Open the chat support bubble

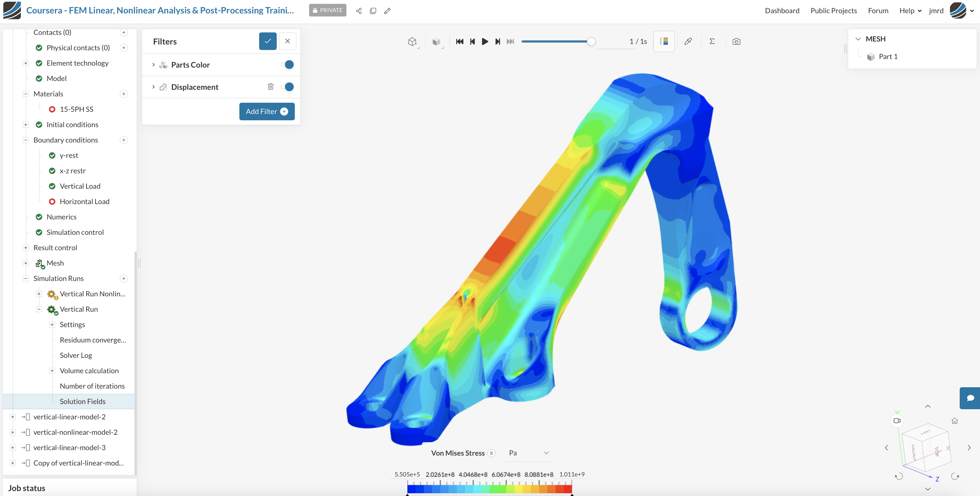click(970, 398)
